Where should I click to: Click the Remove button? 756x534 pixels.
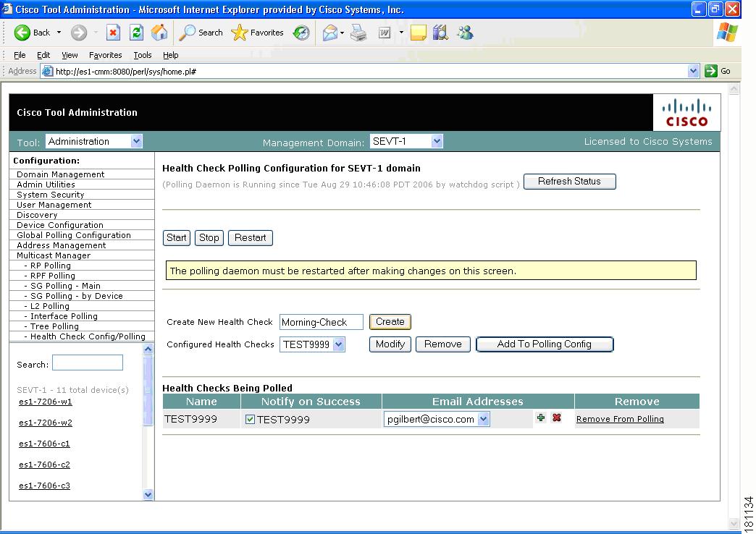[442, 344]
